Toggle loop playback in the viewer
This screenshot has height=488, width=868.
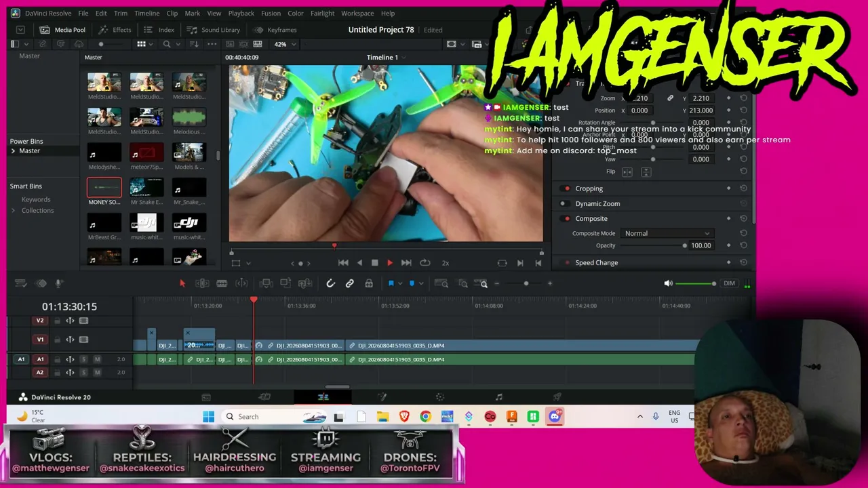(x=425, y=263)
